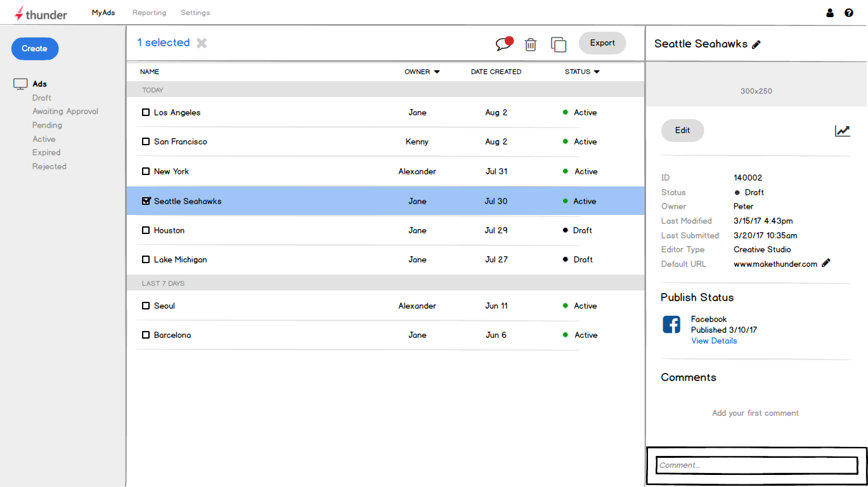
Task: Click the Seattle Seahawks panel title
Action: (x=701, y=44)
